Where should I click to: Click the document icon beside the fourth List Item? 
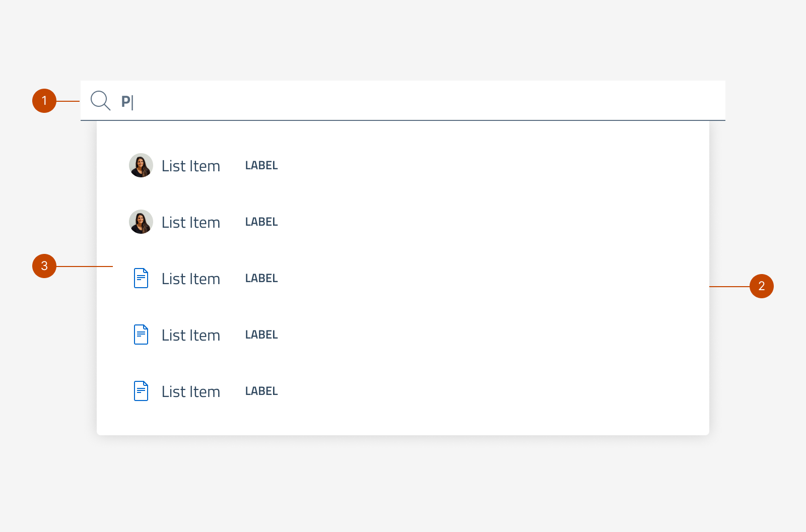[141, 334]
